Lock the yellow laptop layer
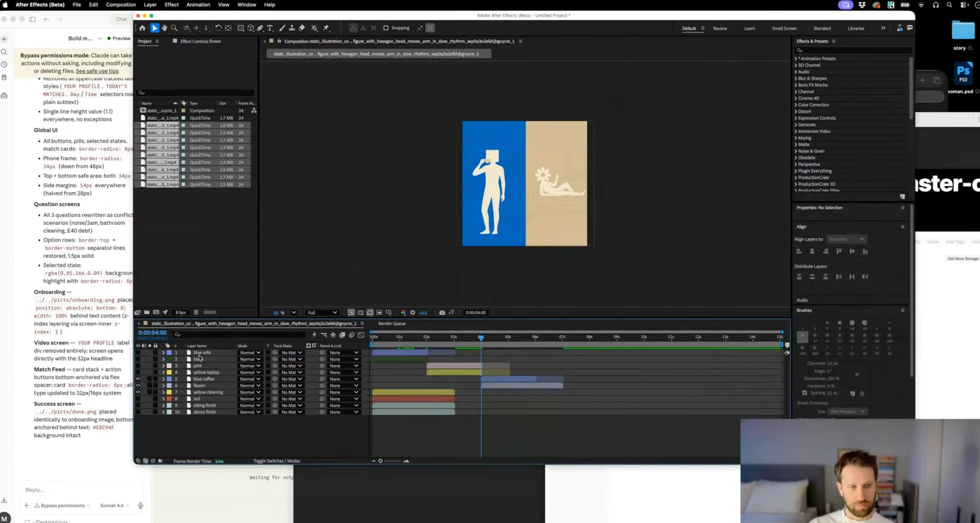The width and height of the screenshot is (980, 523). pyautogui.click(x=156, y=372)
